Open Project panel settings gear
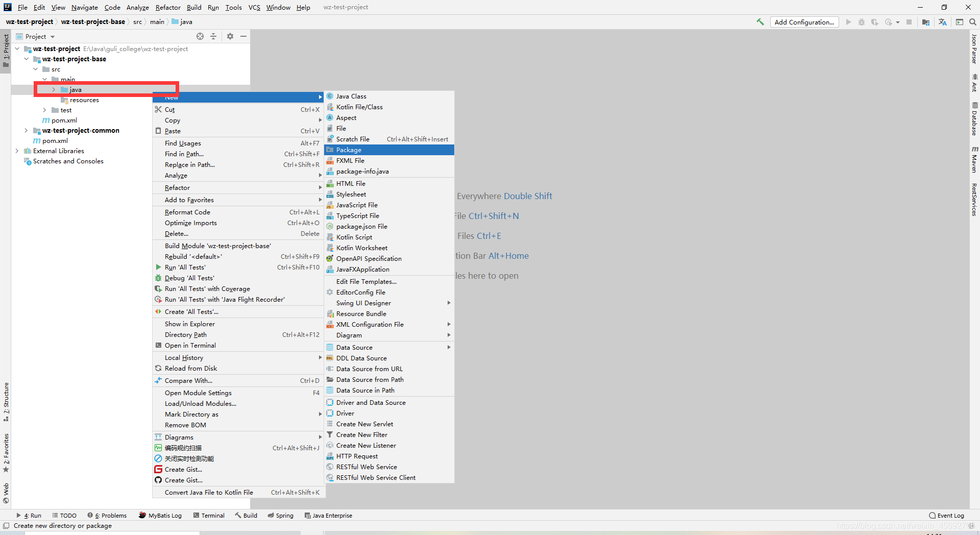Viewport: 980px width, 535px height. [x=230, y=36]
